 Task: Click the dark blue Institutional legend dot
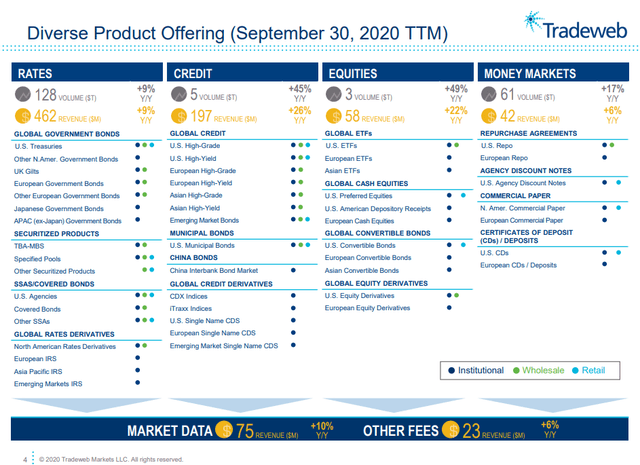pos(451,371)
